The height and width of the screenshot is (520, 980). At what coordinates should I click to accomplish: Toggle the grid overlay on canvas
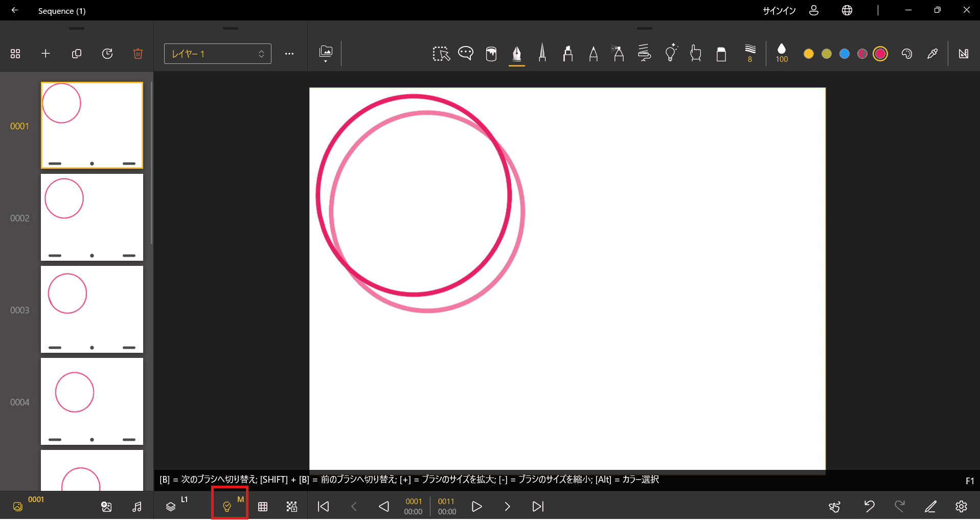point(263,506)
